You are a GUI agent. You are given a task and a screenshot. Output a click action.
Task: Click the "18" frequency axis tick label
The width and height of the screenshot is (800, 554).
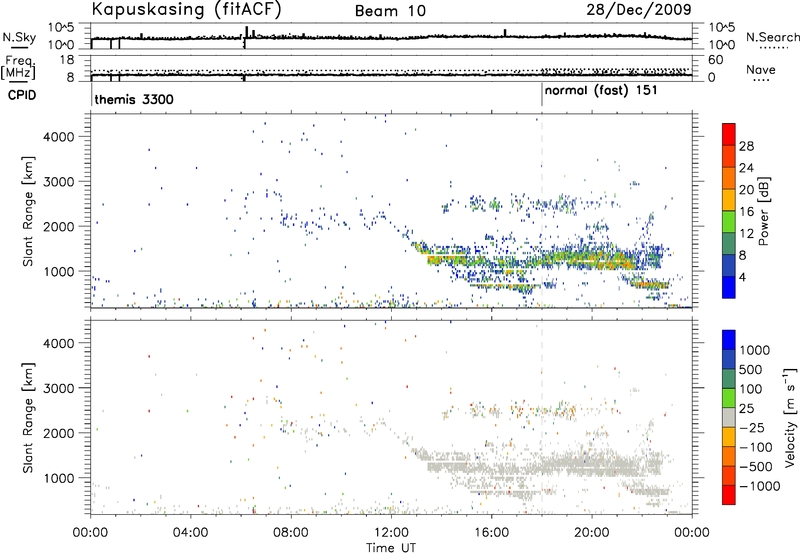click(x=66, y=60)
